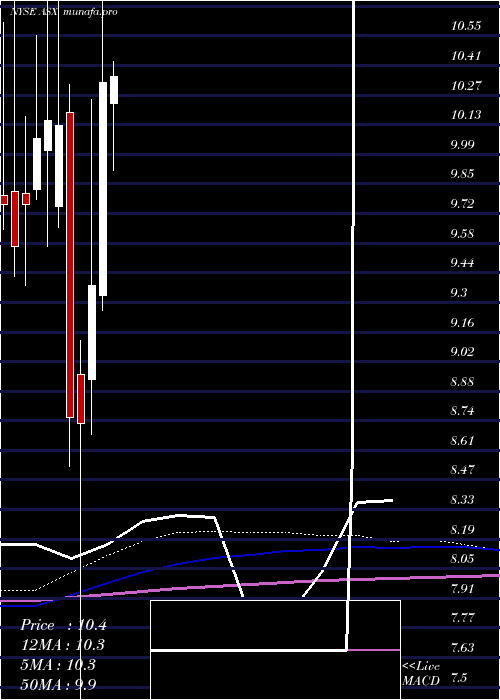Click the MACD histogram box at the bottom
This screenshot has width=500, height=700.
(x=275, y=650)
